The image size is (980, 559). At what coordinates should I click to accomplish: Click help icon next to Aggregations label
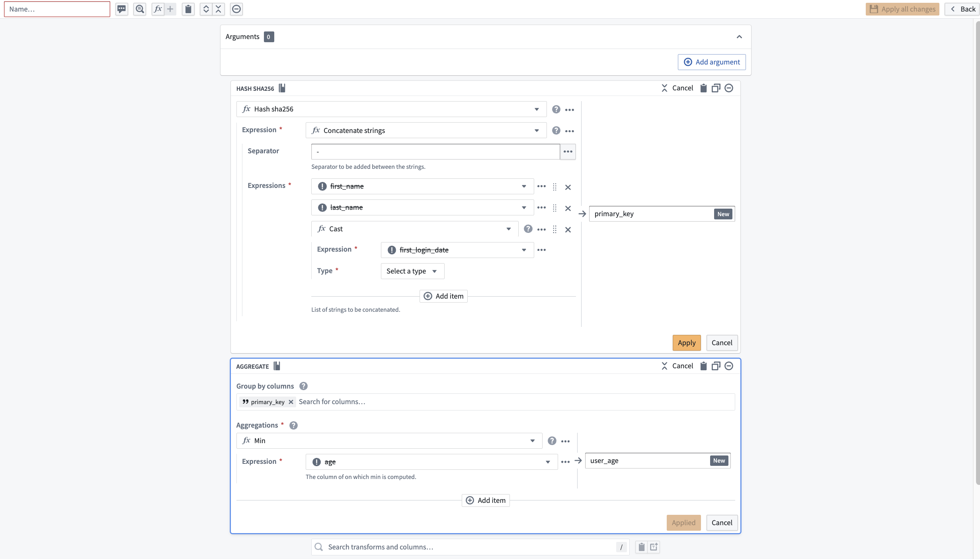(293, 425)
